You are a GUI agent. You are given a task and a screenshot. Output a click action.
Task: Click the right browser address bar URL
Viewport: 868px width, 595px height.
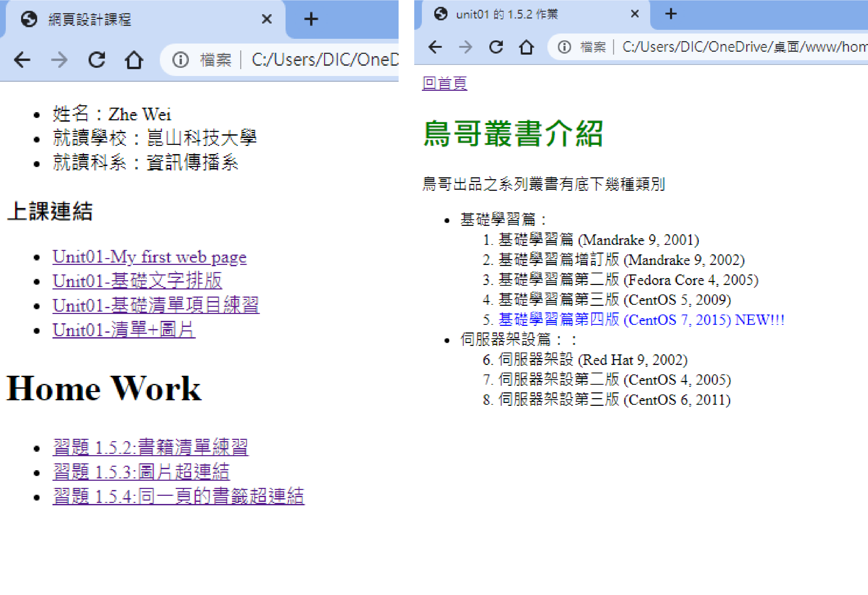coord(743,47)
